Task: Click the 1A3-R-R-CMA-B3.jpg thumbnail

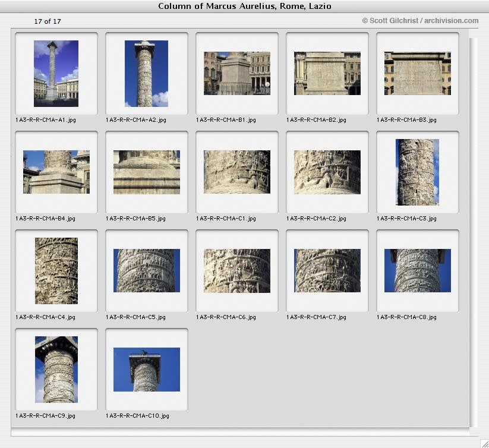Action: 418,73
